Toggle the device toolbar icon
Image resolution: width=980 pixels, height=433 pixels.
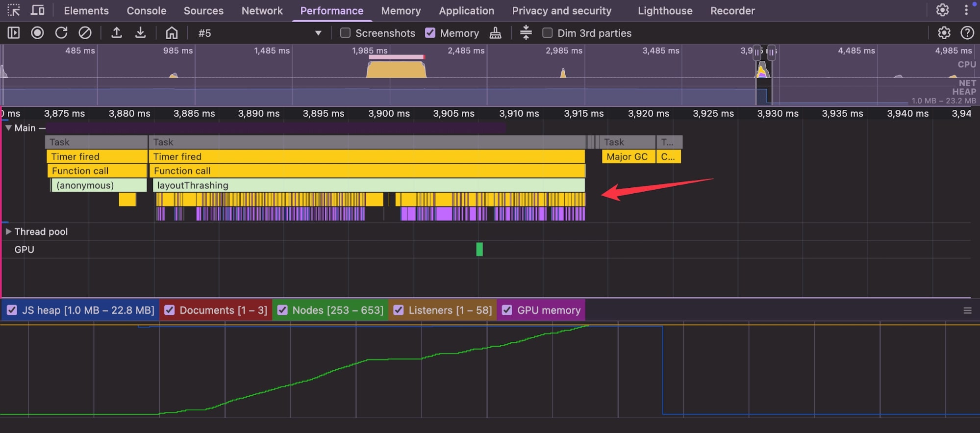pyautogui.click(x=38, y=10)
